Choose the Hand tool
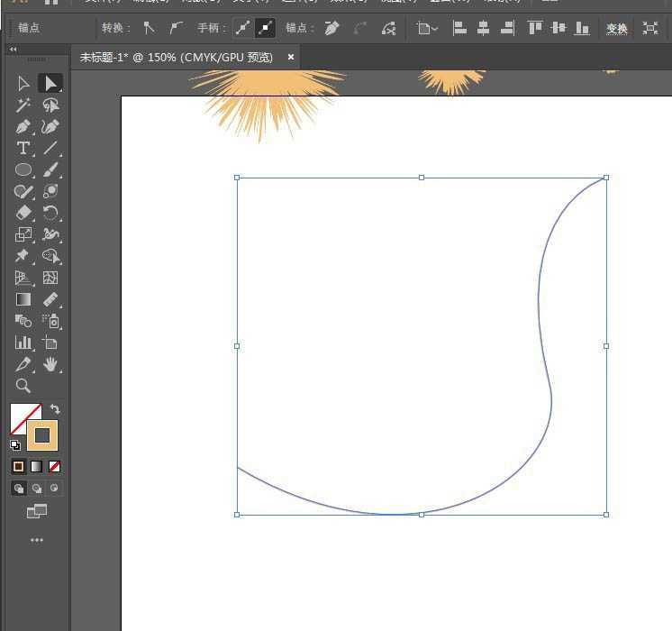The image size is (672, 631). tap(50, 365)
